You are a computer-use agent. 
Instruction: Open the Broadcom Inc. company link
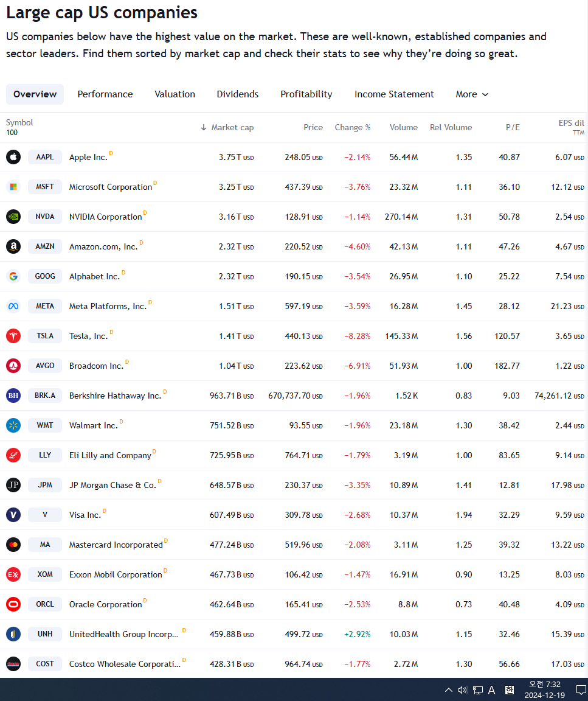coord(96,366)
